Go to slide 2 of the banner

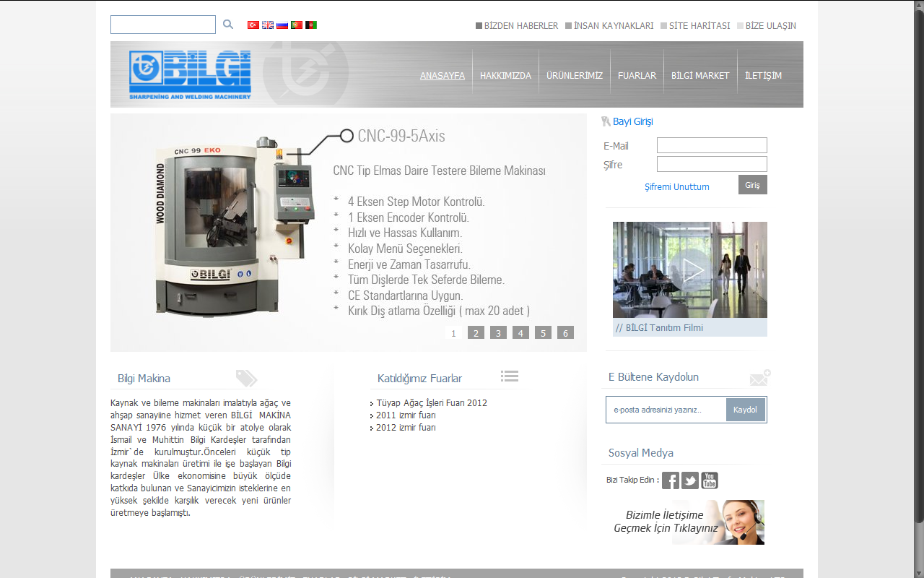pos(476,333)
